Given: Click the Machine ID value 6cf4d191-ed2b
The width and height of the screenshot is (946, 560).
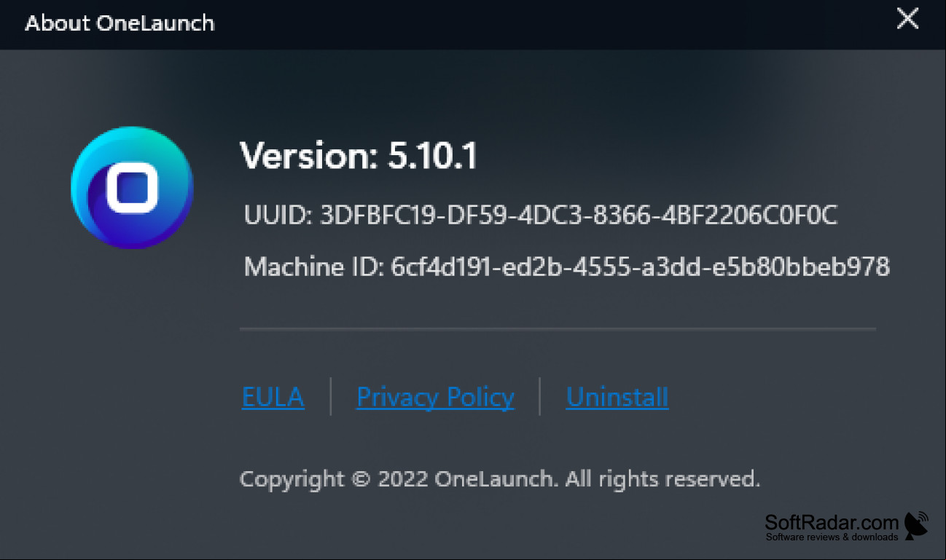Looking at the screenshot, I should click(x=641, y=267).
